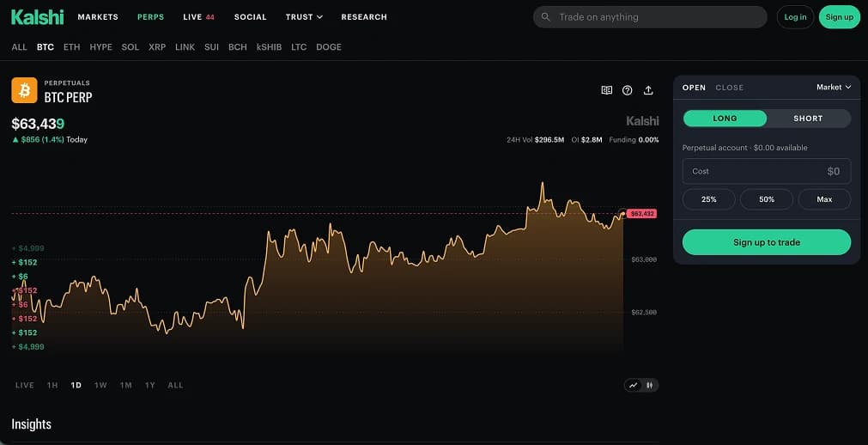This screenshot has width=868, height=445.
Task: Open the MARKETS menu item
Action: [98, 17]
